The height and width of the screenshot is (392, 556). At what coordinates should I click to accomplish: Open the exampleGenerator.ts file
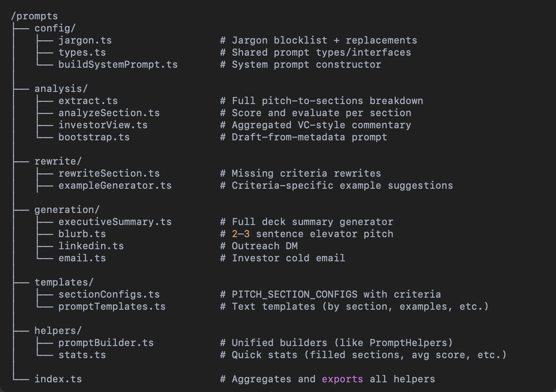pyautogui.click(x=115, y=186)
